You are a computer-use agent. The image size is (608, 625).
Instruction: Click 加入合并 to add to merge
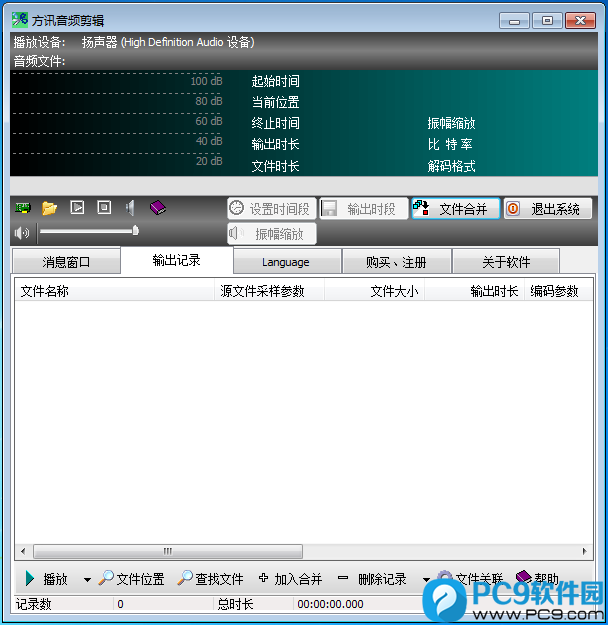[x=290, y=579]
